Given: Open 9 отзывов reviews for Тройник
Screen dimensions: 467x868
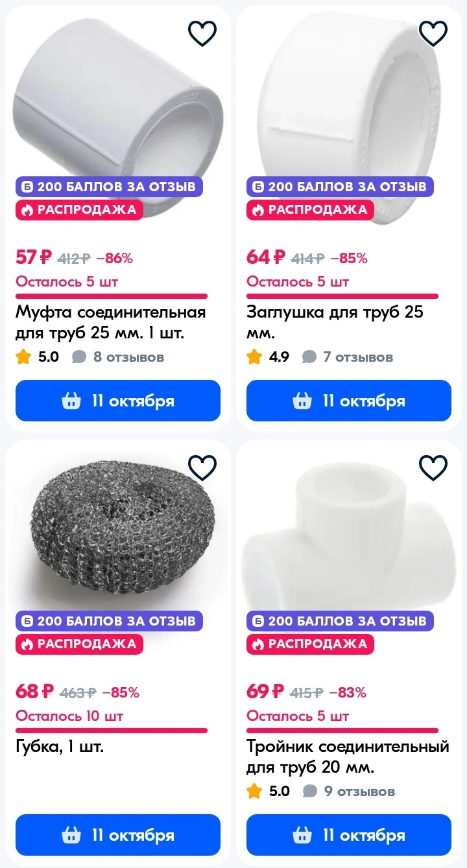Looking at the screenshot, I should 349,791.
